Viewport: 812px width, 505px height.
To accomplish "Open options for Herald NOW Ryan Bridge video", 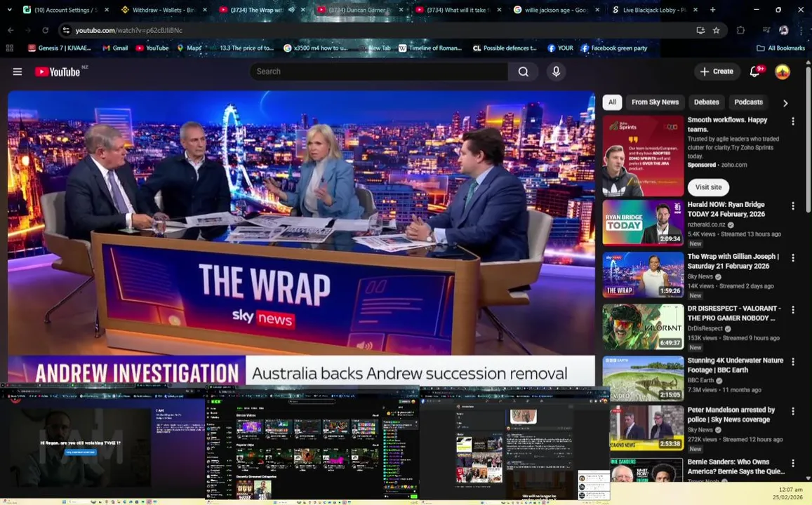I will coord(793,206).
